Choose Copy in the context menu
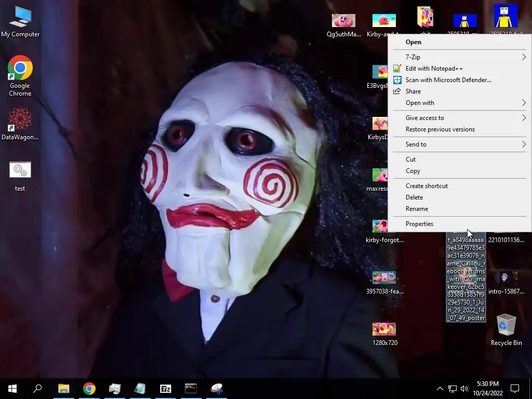This screenshot has width=532, height=399. coord(460,171)
